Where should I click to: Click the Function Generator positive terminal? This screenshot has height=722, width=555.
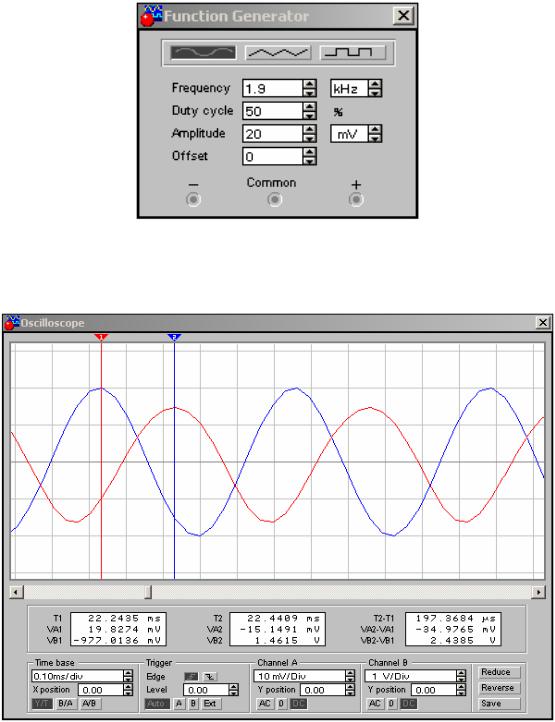coord(356,199)
